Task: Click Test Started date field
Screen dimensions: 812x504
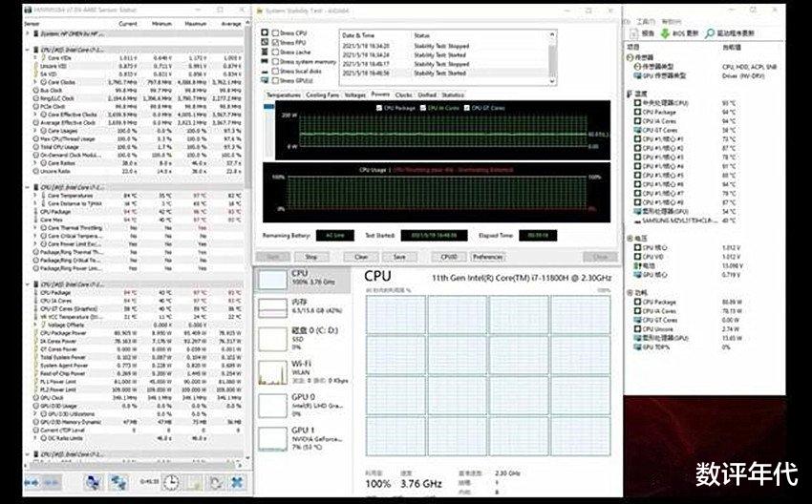Action: tap(434, 236)
